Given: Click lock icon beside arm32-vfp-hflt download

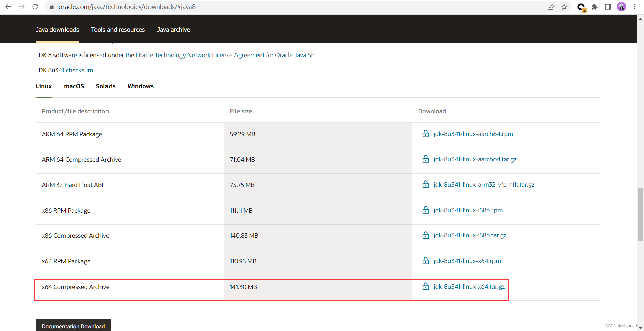Looking at the screenshot, I should [426, 184].
